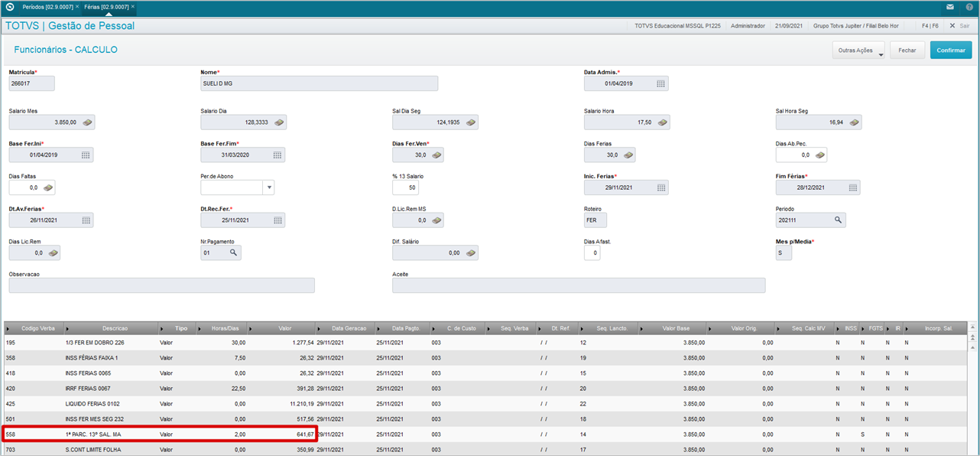Switch to the Períodos [02.9.0007] tab
The width and height of the screenshot is (980, 456).
click(x=47, y=6)
